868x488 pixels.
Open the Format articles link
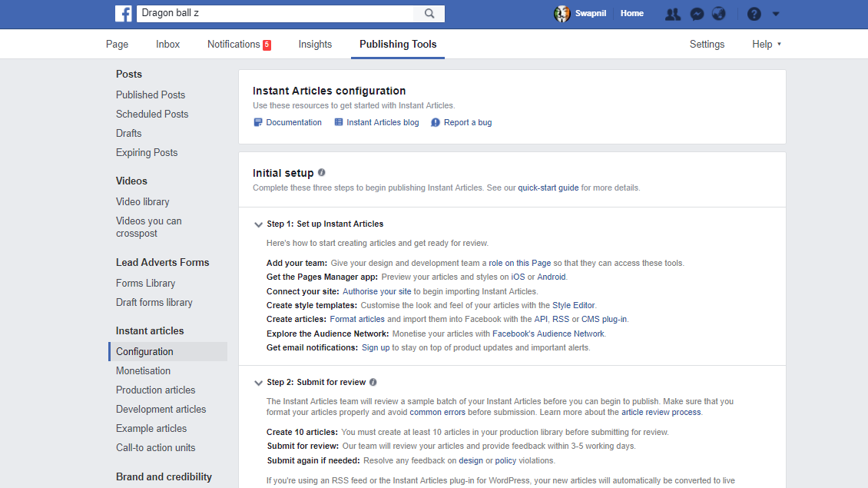(357, 319)
